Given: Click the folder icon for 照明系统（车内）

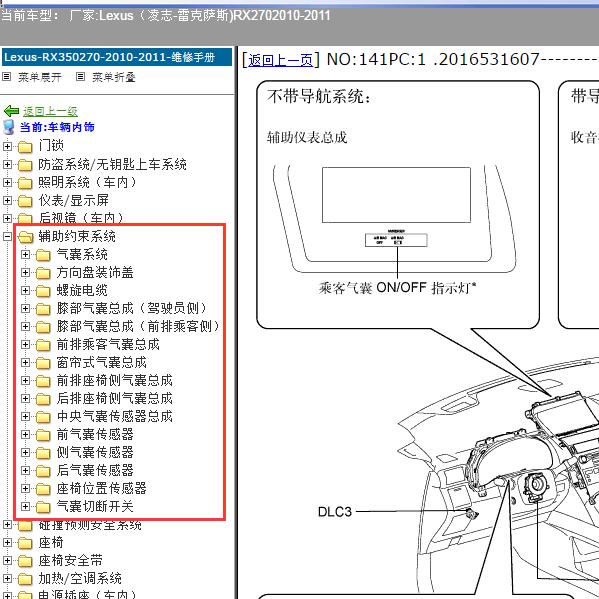Looking at the screenshot, I should tap(25, 183).
